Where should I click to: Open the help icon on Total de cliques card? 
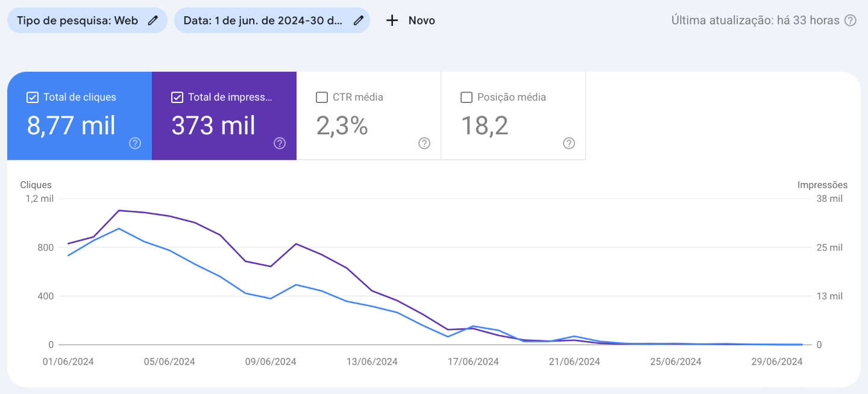[x=135, y=143]
